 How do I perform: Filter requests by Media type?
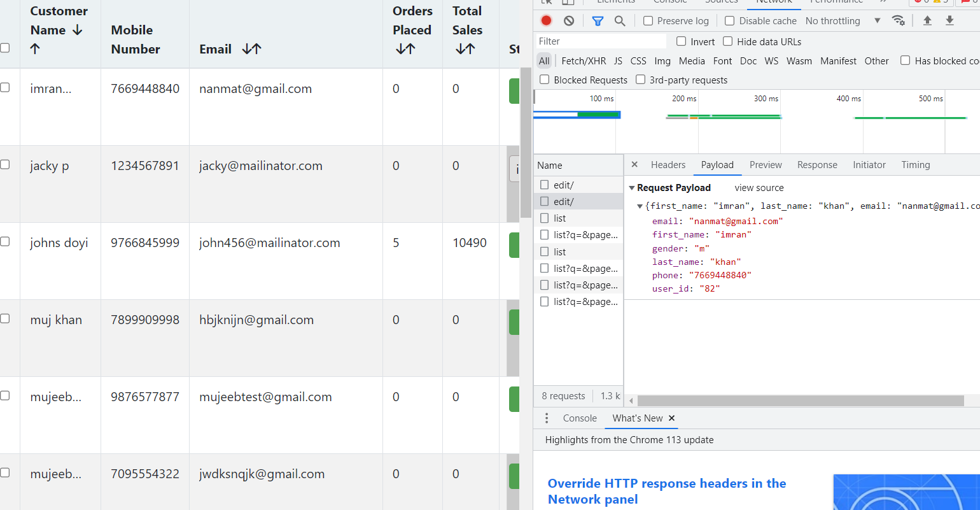pos(692,61)
